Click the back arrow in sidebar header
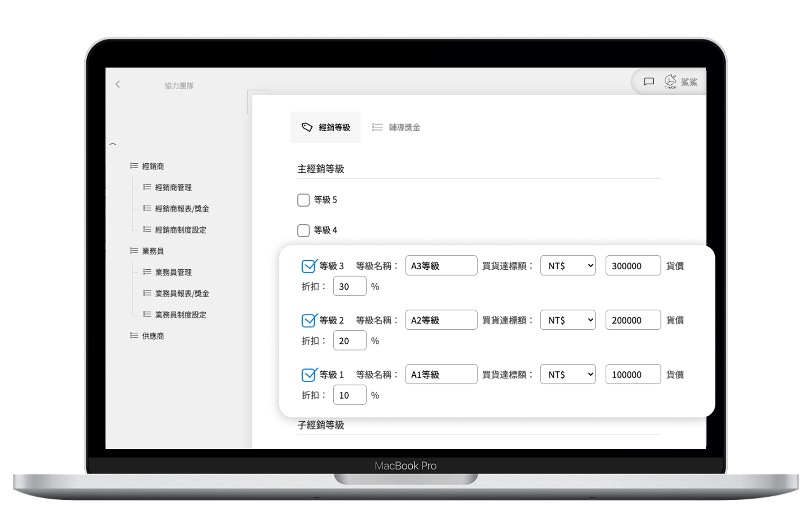Screen dimensions: 812x516 point(118,84)
